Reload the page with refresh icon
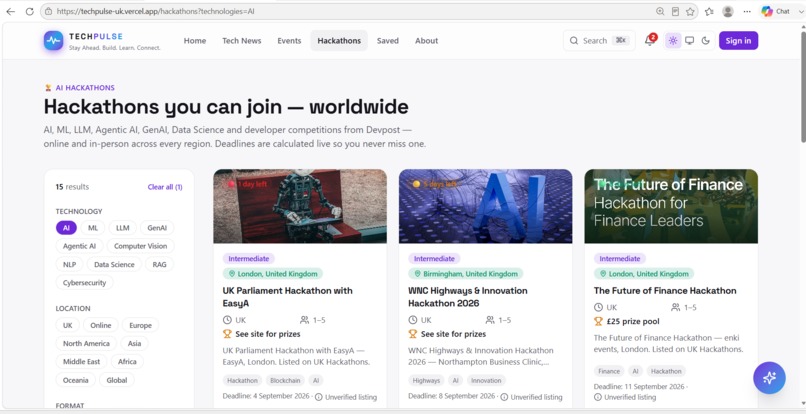Viewport: 806px width, 414px height. tap(30, 11)
